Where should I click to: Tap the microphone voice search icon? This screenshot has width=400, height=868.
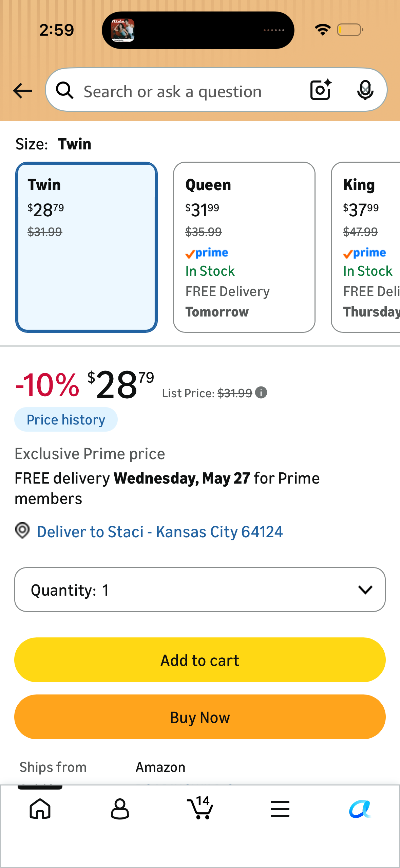coord(365,90)
